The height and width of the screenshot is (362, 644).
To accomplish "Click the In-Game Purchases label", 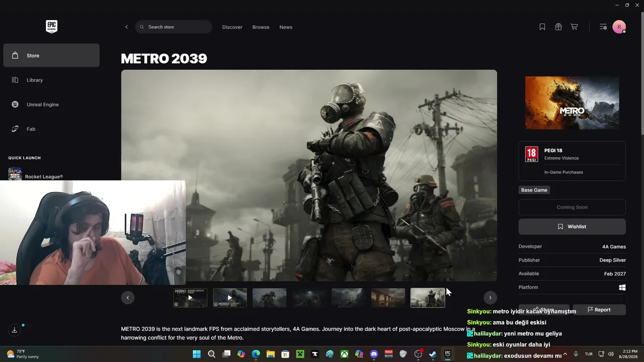I will pyautogui.click(x=563, y=172).
